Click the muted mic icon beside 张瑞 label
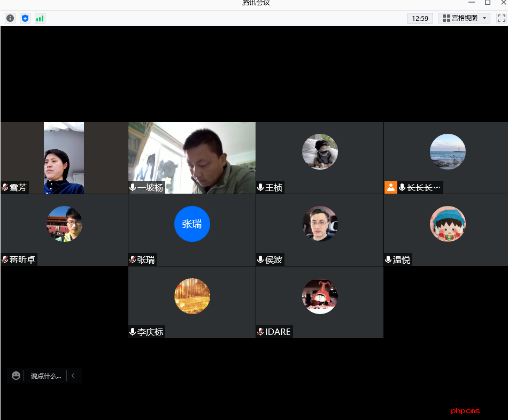The image size is (508, 420). point(133,259)
